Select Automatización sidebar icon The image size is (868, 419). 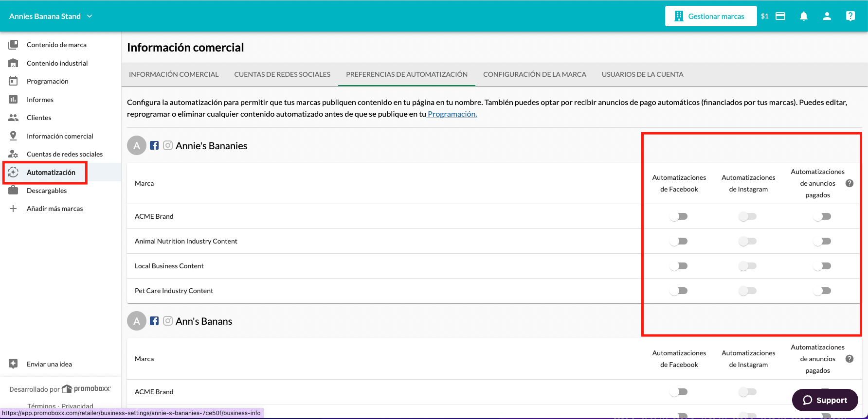[13, 173]
